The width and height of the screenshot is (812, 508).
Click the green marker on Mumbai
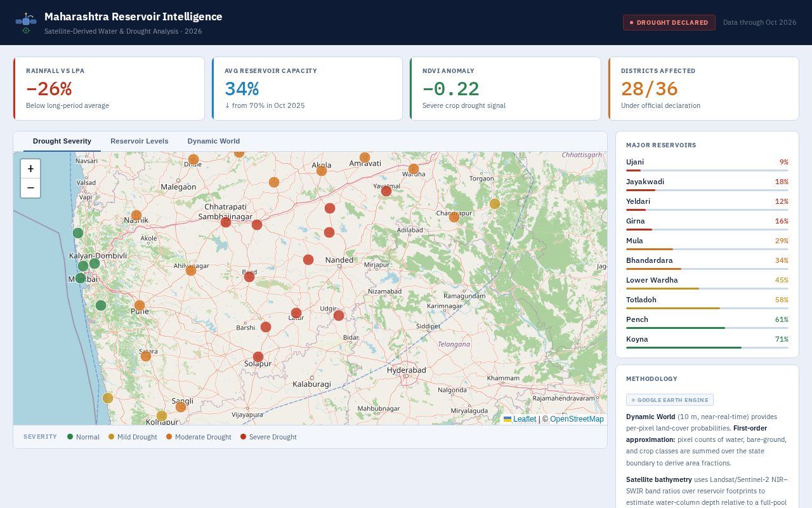(x=81, y=277)
